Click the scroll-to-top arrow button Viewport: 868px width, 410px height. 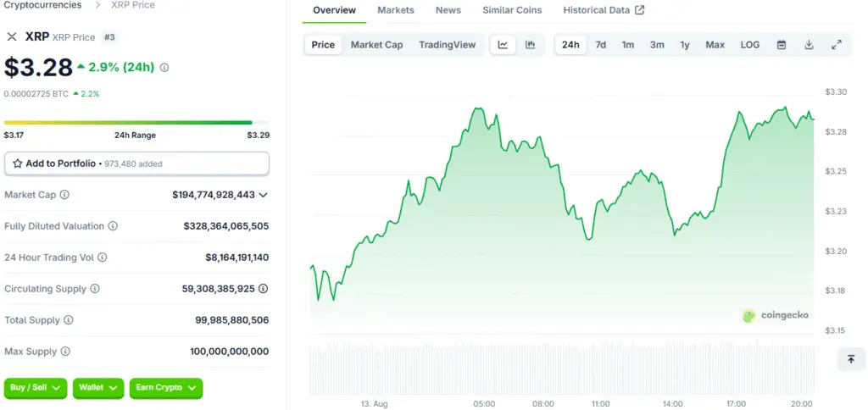851,359
